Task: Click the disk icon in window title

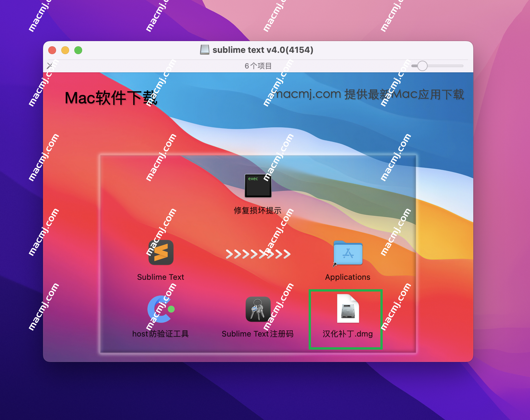Action: (205, 50)
